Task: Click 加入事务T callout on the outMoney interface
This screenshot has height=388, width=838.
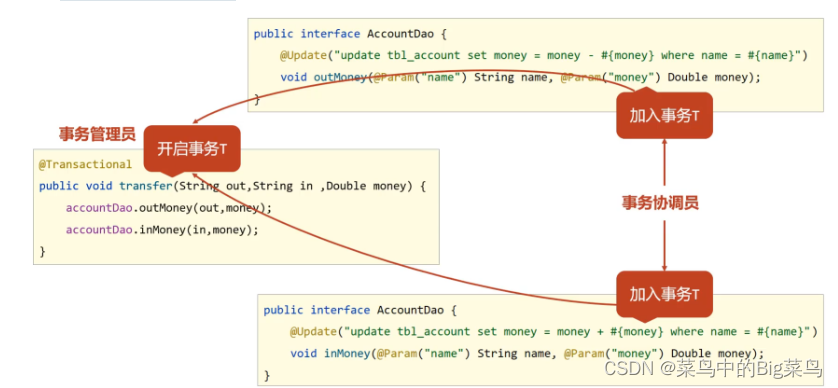Action: pyautogui.click(x=664, y=115)
